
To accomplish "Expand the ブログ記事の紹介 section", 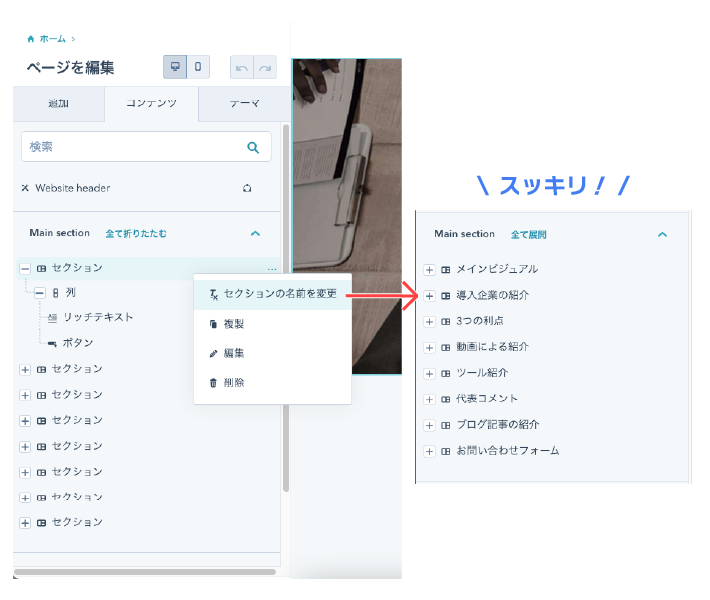I will (x=429, y=425).
